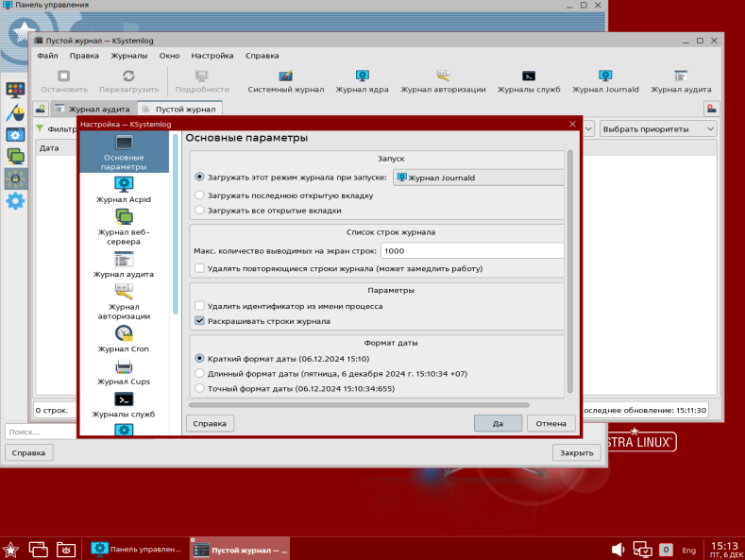This screenshot has width=745, height=560.
Task: Click the Отмена button in settings dialog
Action: (x=551, y=423)
